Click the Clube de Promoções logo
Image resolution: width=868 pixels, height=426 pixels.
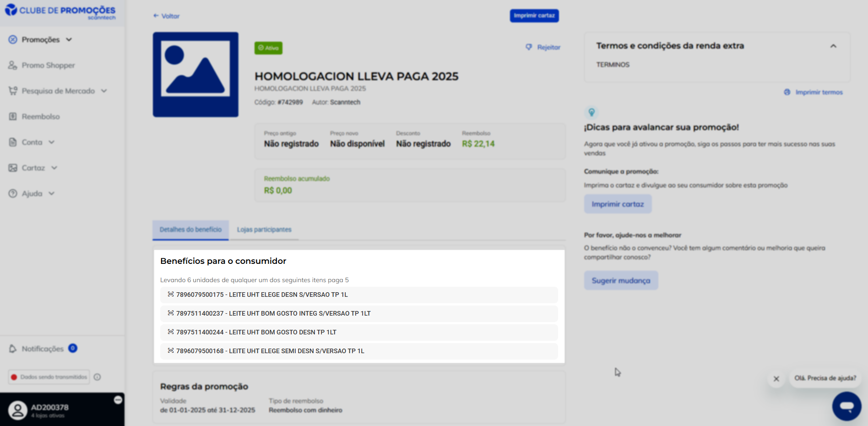60,11
